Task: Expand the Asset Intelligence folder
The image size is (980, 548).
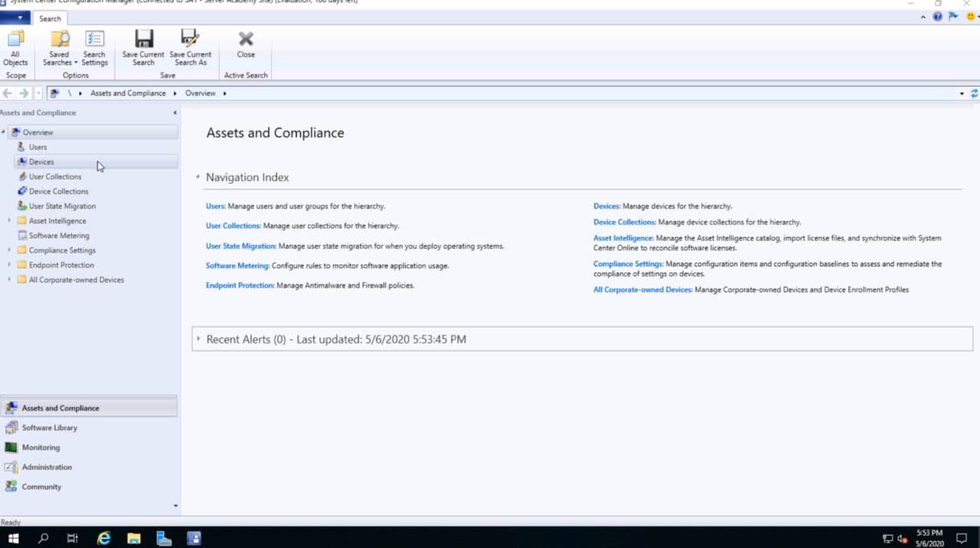Action: pyautogui.click(x=9, y=221)
